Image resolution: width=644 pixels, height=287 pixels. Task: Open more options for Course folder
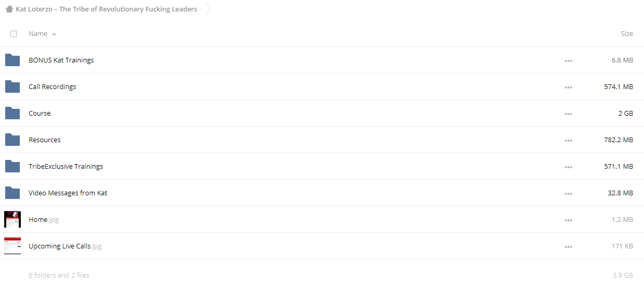click(568, 114)
